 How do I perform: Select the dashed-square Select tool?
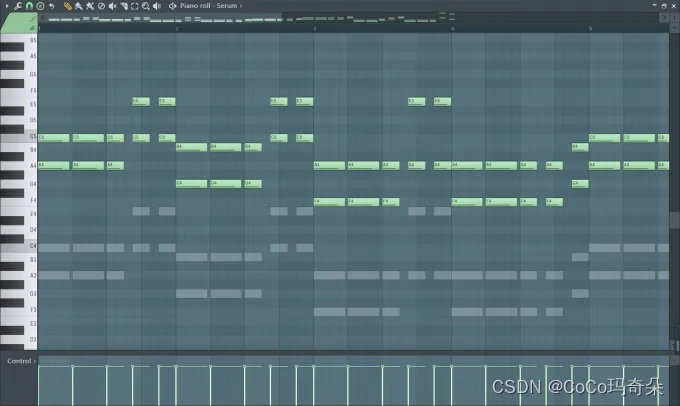click(134, 6)
